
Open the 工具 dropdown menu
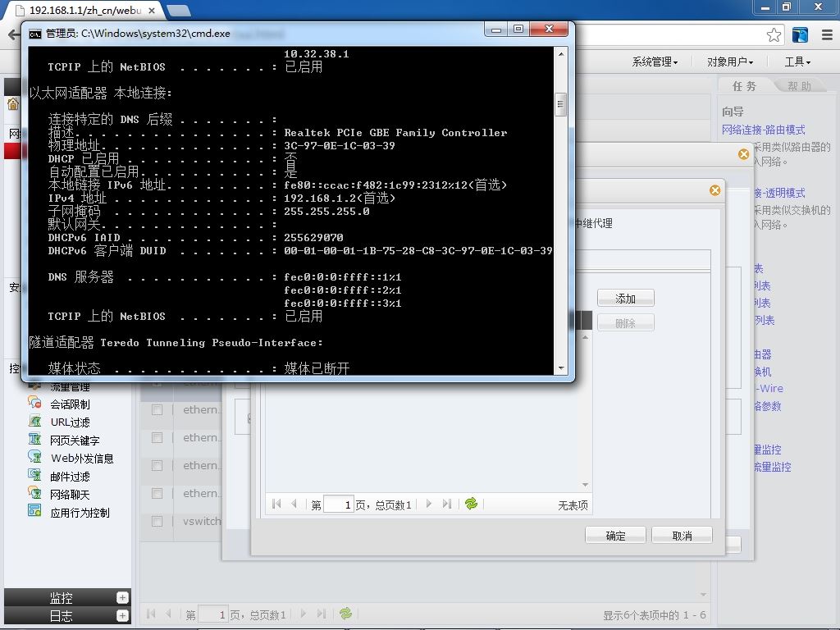click(x=797, y=62)
